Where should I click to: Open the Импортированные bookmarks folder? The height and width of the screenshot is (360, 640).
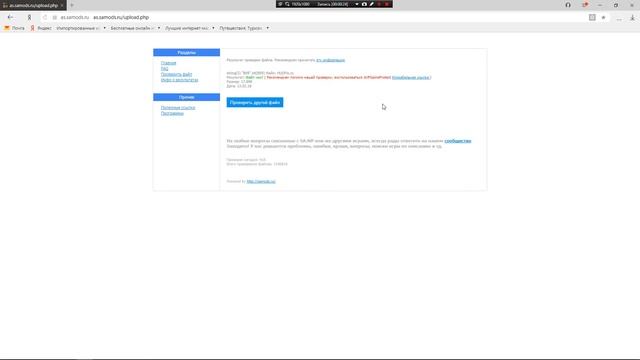coord(78,28)
